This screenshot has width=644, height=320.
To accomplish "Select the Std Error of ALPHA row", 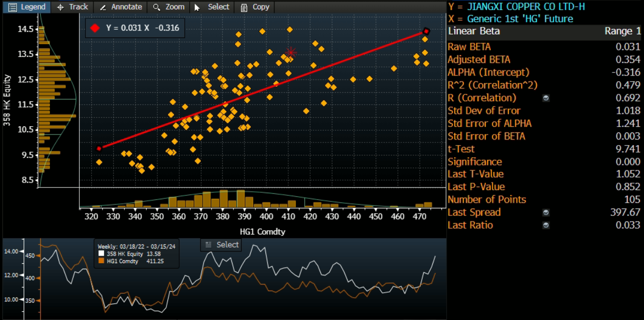I will (x=544, y=123).
